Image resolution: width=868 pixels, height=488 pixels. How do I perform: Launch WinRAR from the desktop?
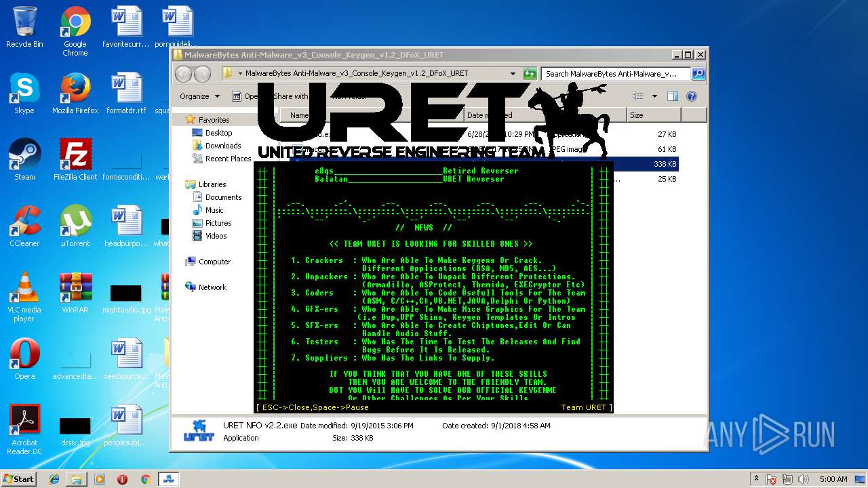click(75, 293)
